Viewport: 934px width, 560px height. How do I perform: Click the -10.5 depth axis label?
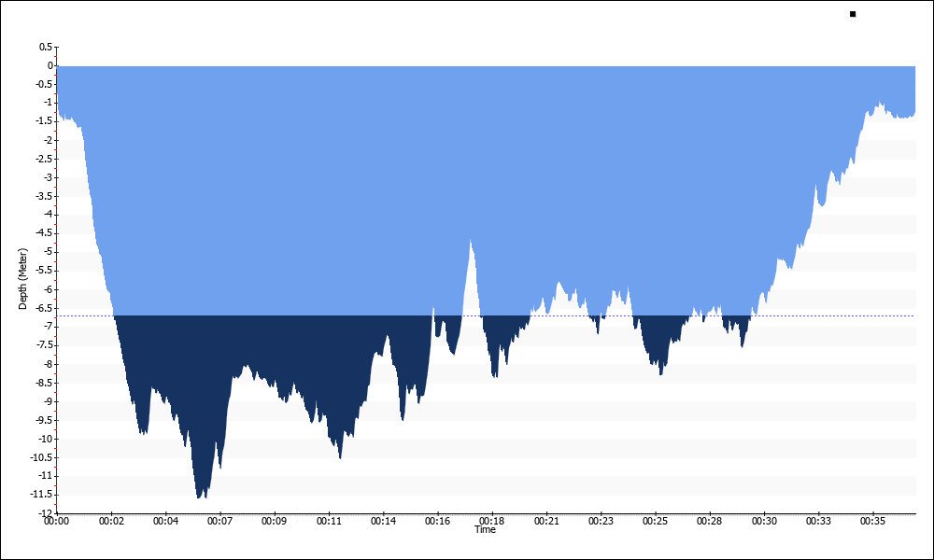coord(42,457)
